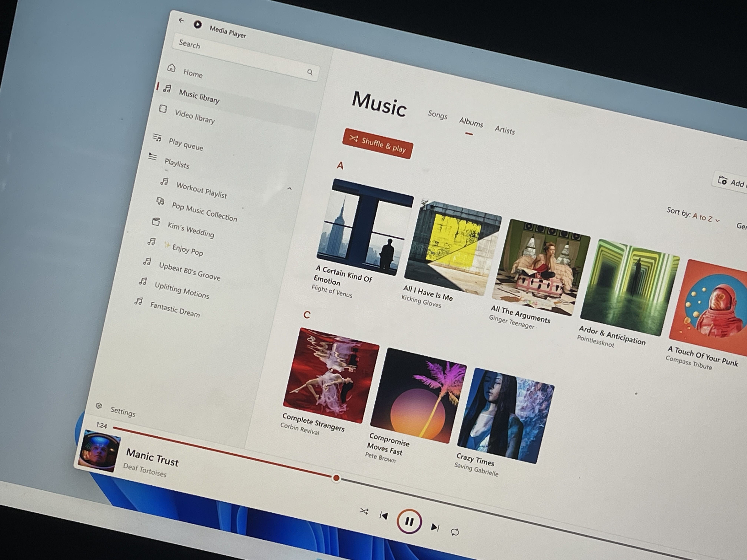Go back with the back arrow
The width and height of the screenshot is (747, 560).
pos(181,20)
